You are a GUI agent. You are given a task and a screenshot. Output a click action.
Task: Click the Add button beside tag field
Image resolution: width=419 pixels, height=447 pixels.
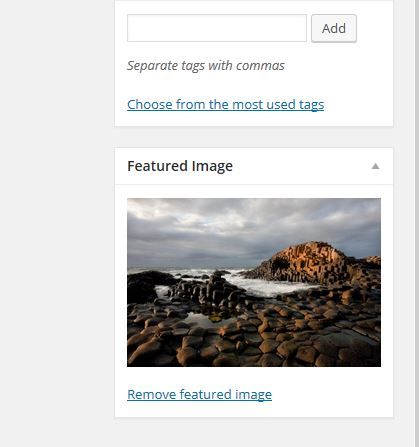click(334, 28)
